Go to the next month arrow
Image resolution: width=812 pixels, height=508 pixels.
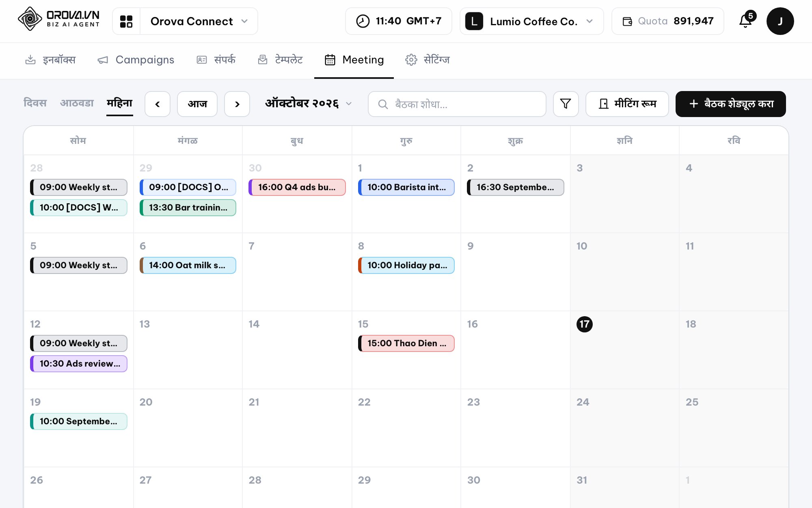pos(237,104)
